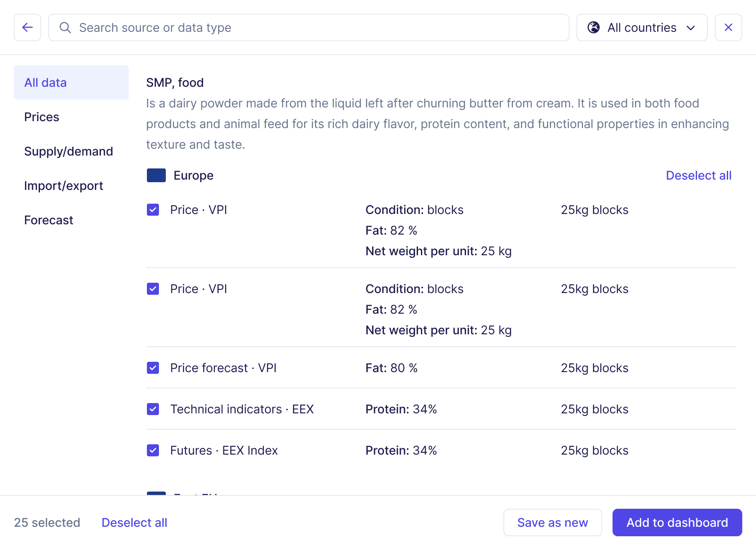
Task: Close the data picker with the X icon
Action: (729, 27)
